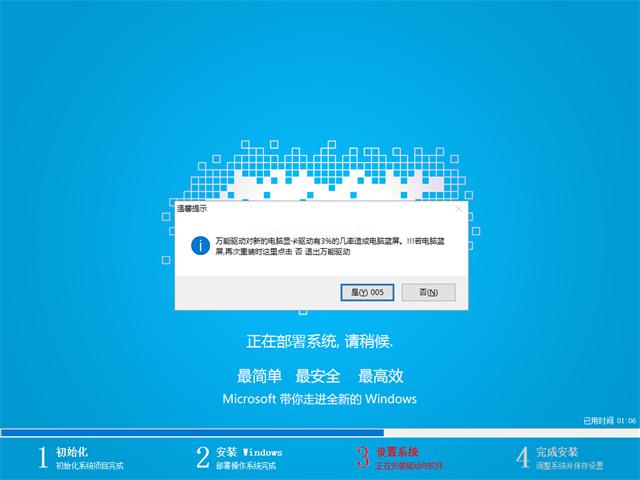Click the 正在部署系统, 请稍候 message
The height and width of the screenshot is (480, 640).
[320, 341]
